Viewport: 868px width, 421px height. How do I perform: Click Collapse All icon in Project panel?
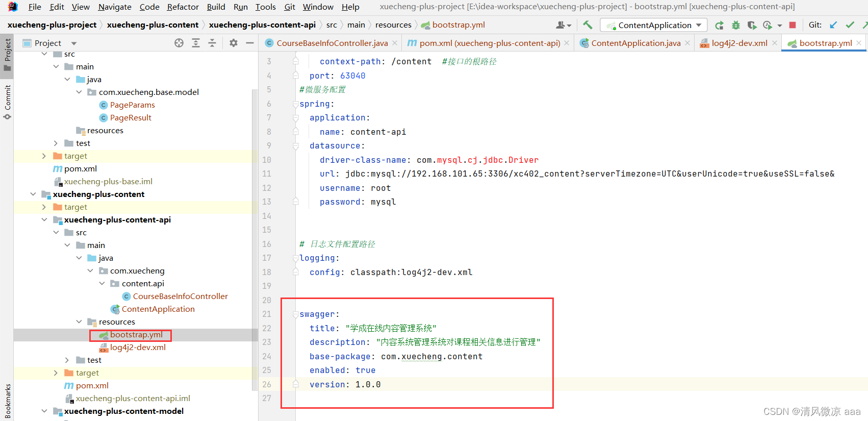click(x=212, y=43)
